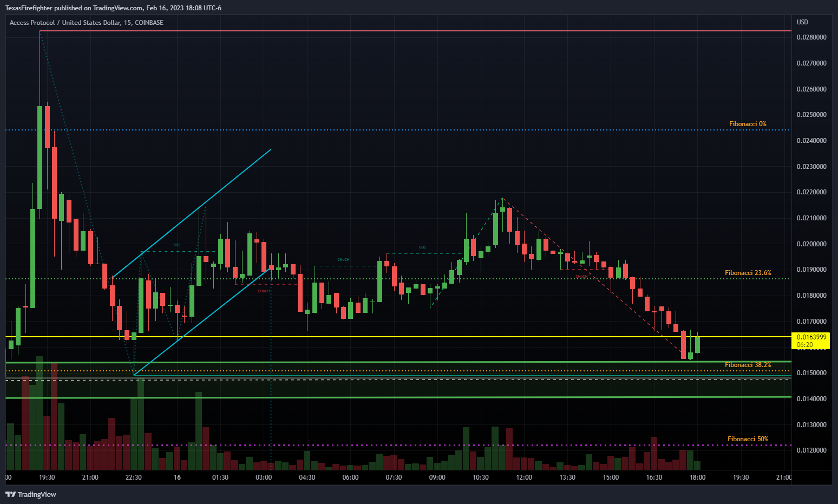Image resolution: width=838 pixels, height=504 pixels.
Task: Click the Access Protocol / United States Dollar symbol title
Action: (x=86, y=23)
